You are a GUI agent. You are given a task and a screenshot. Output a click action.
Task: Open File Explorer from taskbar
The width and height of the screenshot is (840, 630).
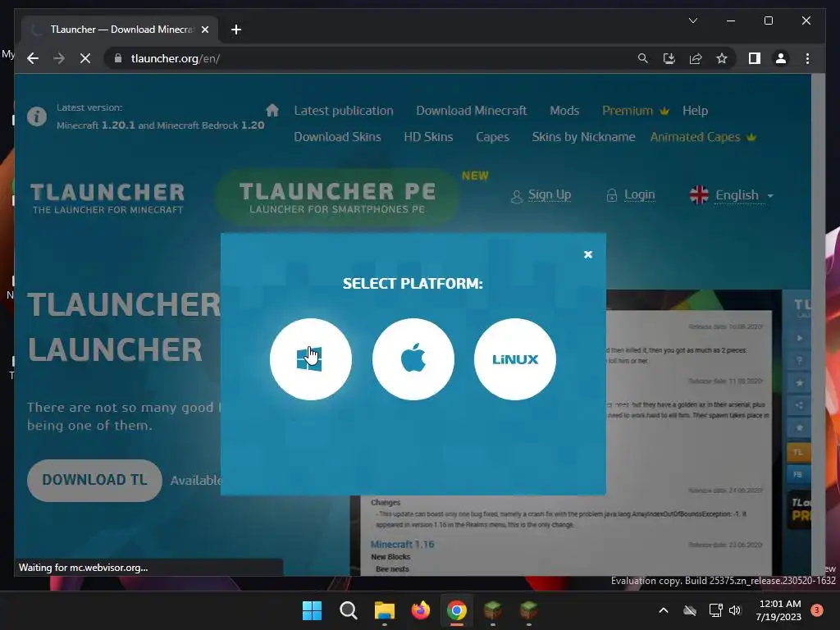point(384,610)
